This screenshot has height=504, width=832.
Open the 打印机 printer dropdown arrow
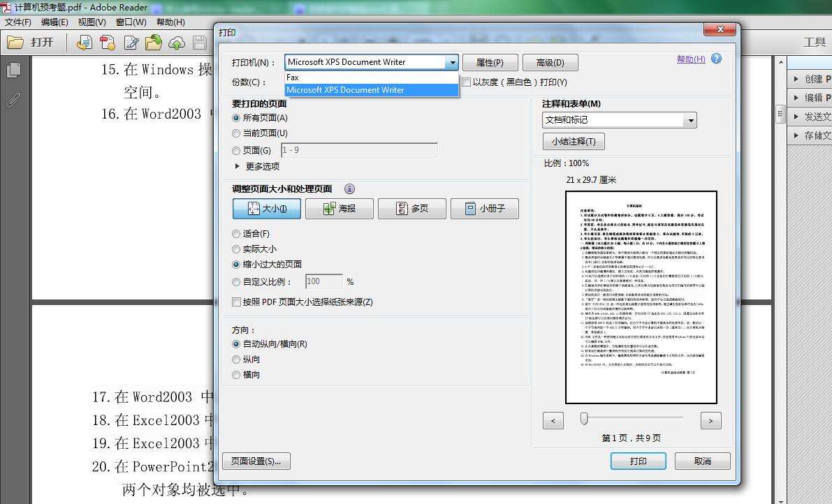(x=452, y=63)
